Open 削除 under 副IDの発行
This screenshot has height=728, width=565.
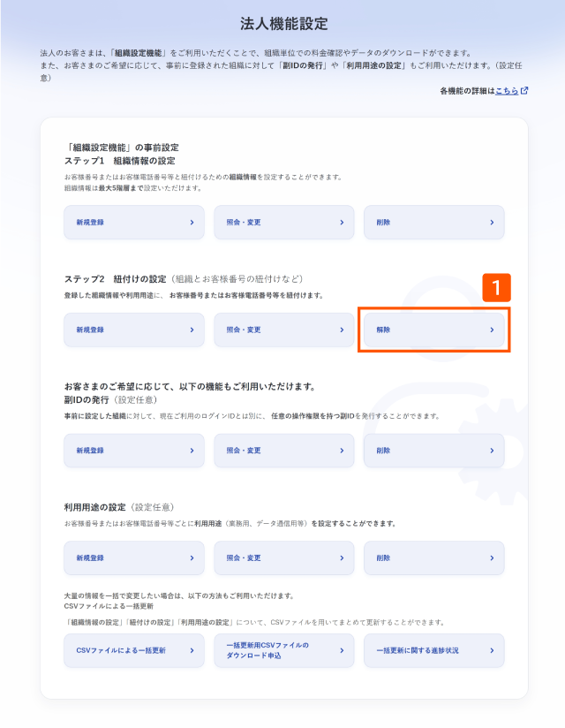[433, 451]
